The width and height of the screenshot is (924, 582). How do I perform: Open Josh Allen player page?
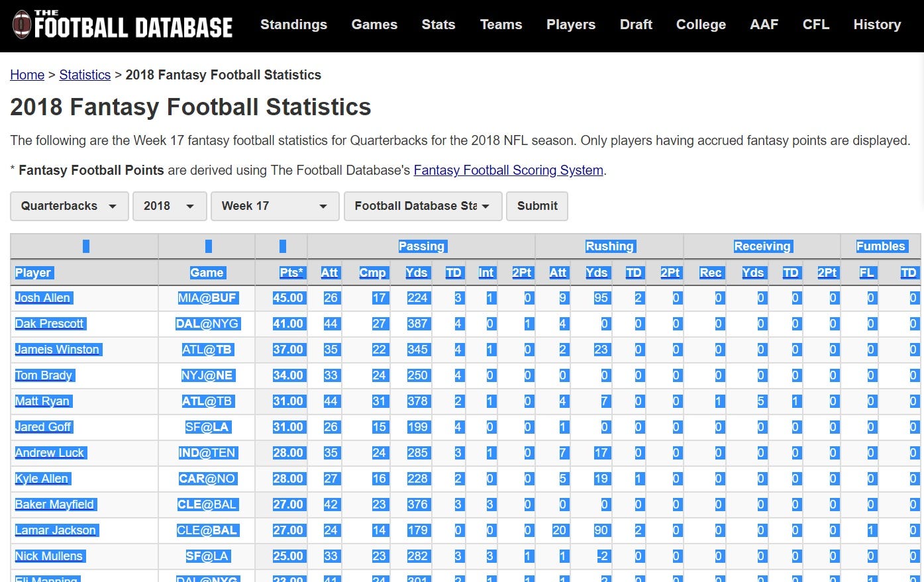(43, 298)
